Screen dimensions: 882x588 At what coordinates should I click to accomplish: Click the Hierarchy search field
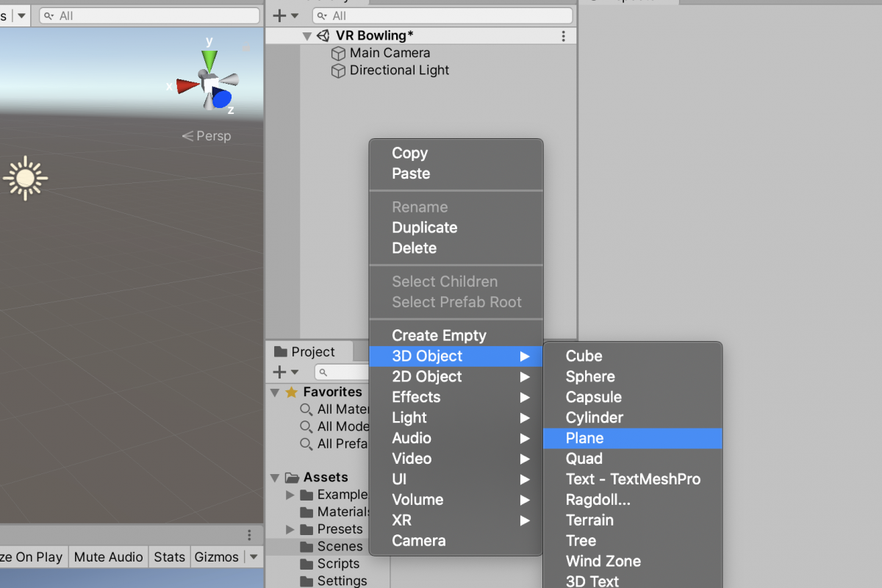point(442,15)
